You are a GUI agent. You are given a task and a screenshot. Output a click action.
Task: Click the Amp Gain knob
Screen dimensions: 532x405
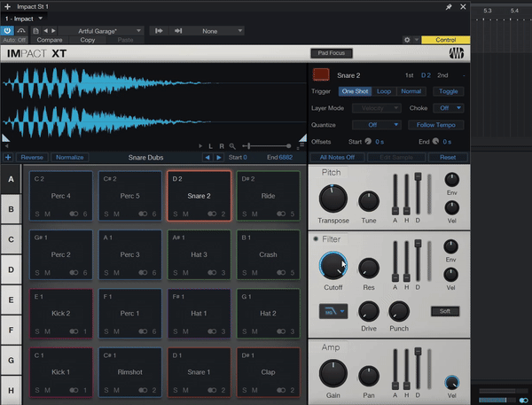(x=332, y=373)
